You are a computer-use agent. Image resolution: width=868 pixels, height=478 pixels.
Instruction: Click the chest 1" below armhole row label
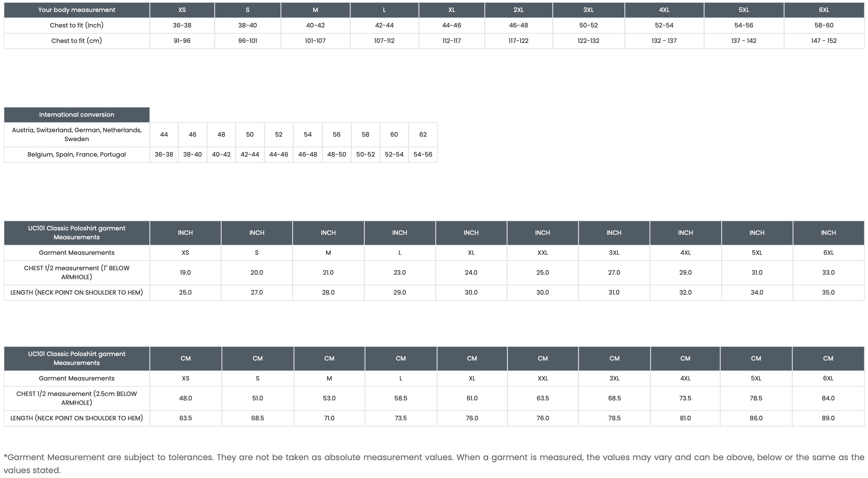[x=77, y=273]
